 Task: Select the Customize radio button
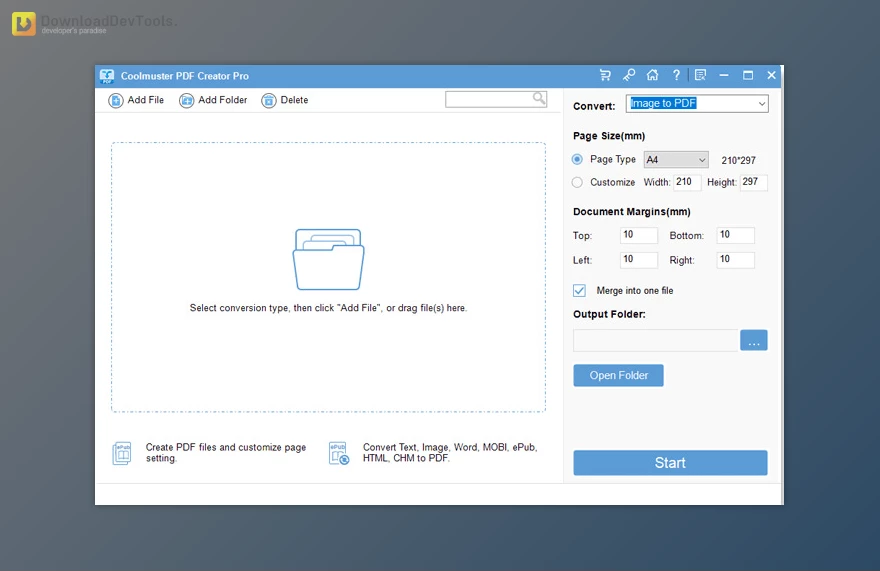[577, 182]
